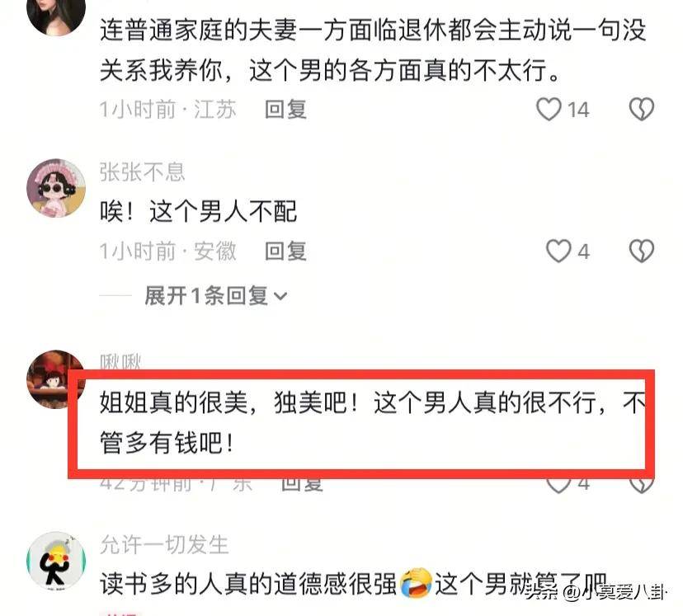Reply to 张张不息's comment via 回复

click(285, 252)
